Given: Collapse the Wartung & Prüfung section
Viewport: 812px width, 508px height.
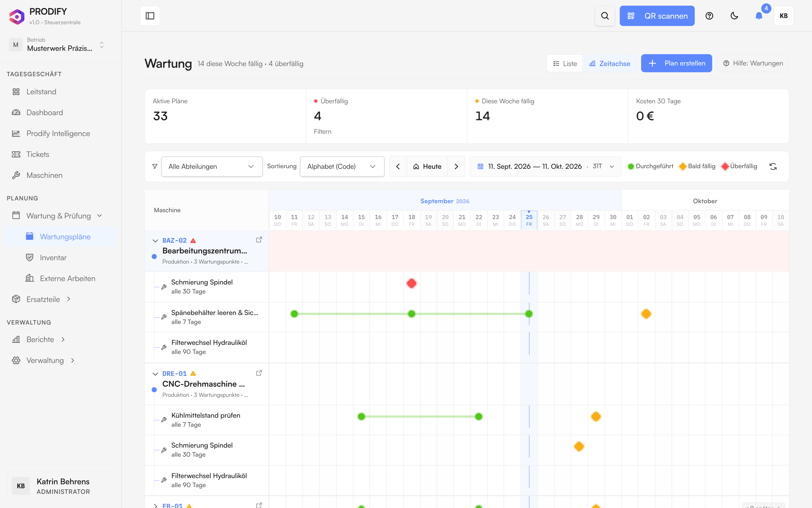Looking at the screenshot, I should tap(60, 216).
